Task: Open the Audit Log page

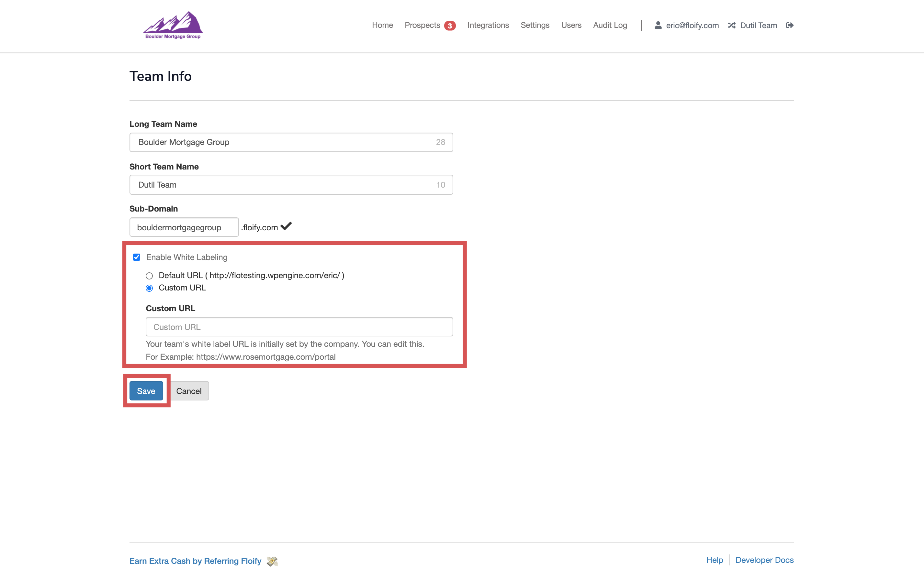Action: pos(610,25)
